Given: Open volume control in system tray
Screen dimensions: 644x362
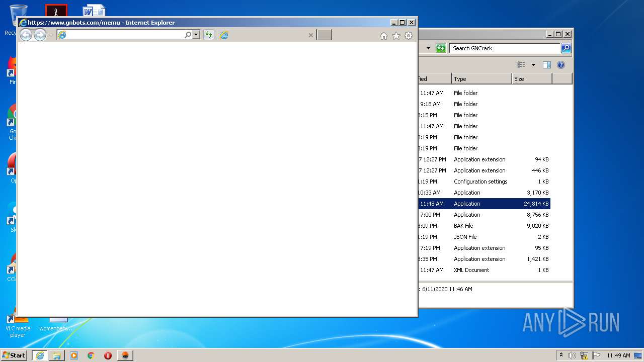Looking at the screenshot, I should (572, 355).
